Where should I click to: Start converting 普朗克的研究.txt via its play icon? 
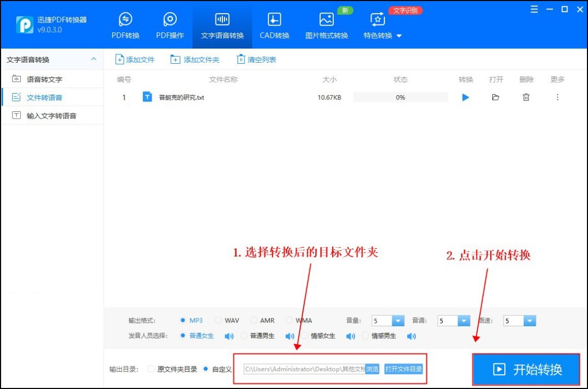pos(465,97)
